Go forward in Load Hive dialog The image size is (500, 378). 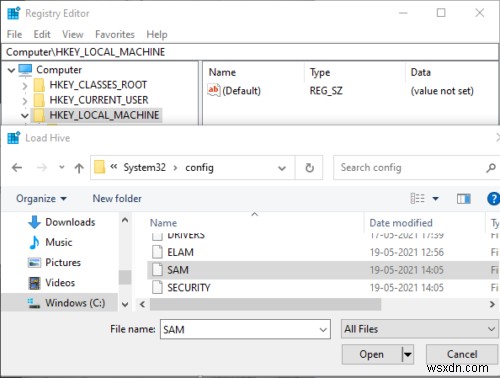click(x=42, y=168)
